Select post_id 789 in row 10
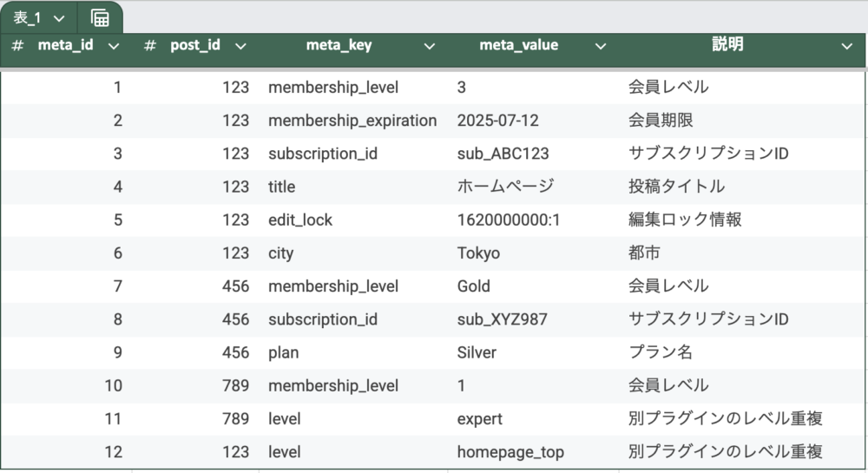The image size is (868, 473). 235,386
